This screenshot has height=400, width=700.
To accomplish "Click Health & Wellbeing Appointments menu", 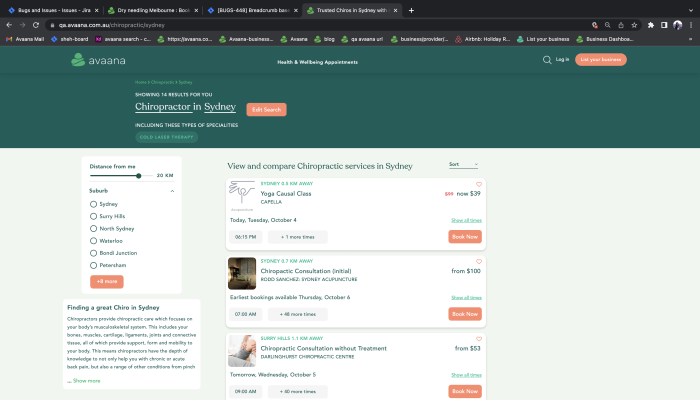I will pyautogui.click(x=317, y=62).
